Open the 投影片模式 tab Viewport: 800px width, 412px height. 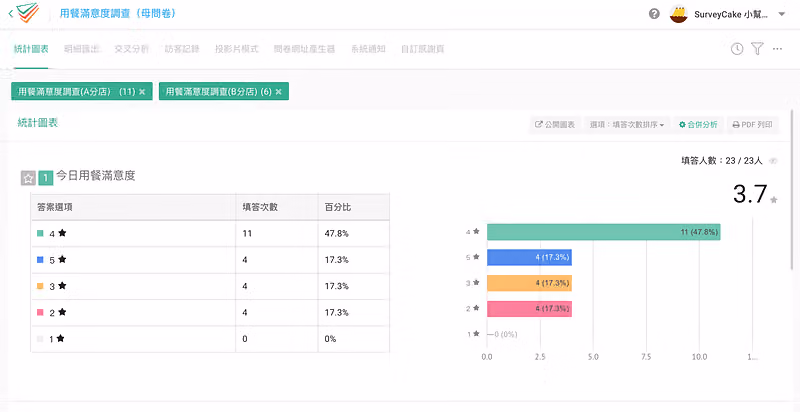pos(237,49)
